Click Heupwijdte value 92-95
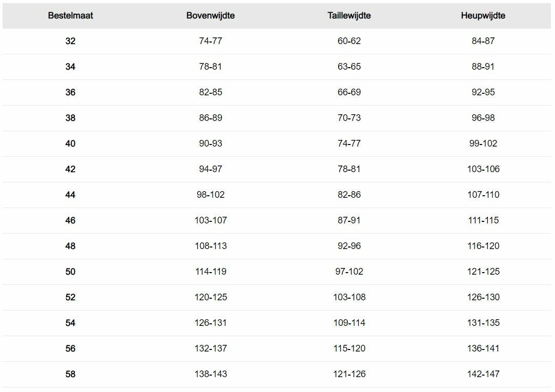Screen dimensions: 555x392 483,92
